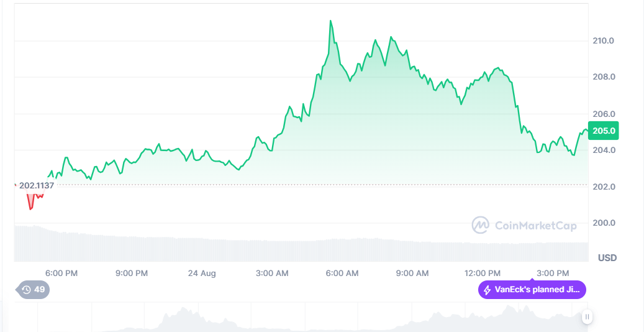The width and height of the screenshot is (644, 332).
Task: Click the CoinMarketCap watermark logo icon
Action: tap(481, 225)
